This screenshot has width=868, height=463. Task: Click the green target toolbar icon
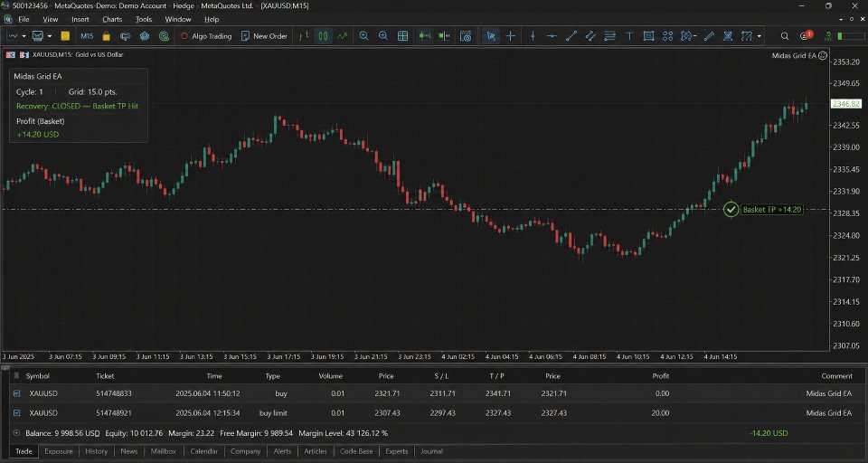pyautogui.click(x=164, y=36)
